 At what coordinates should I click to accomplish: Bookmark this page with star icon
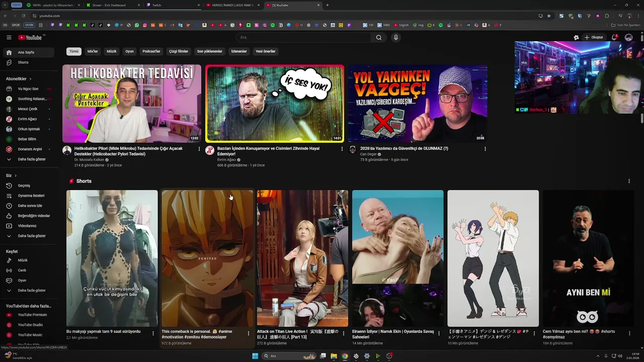tap(549, 16)
